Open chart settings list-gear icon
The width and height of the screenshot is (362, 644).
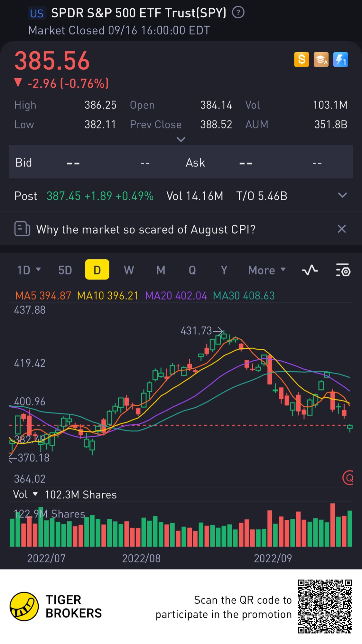coord(343,270)
